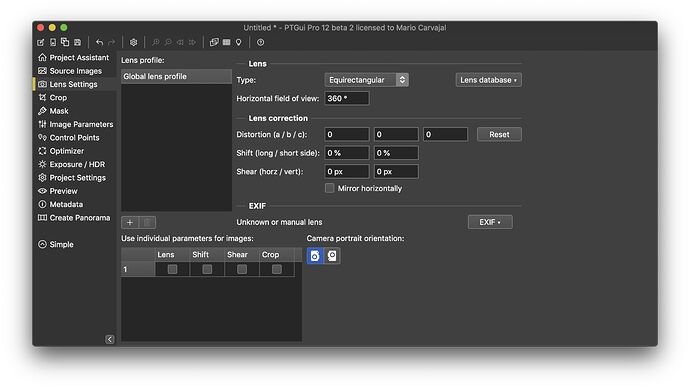690x389 pixels.
Task: Open the lens Type Equirectangular dropdown
Action: pos(367,80)
